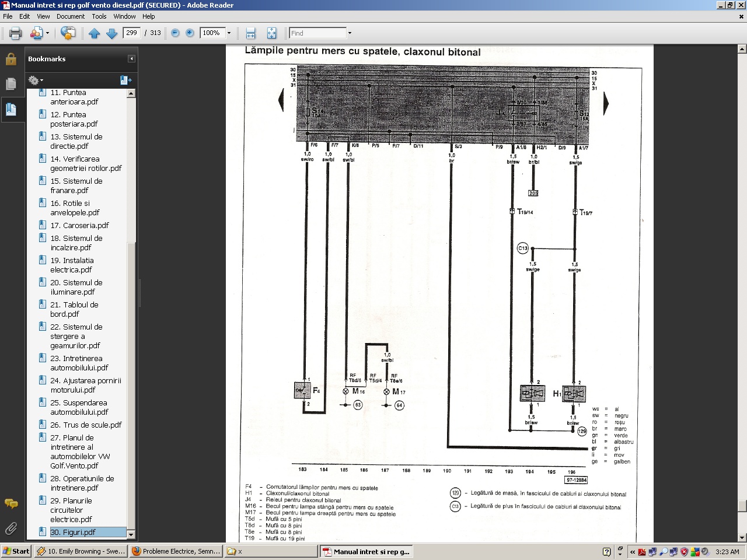Viewport: 747px width, 560px height.
Task: Click the security padlock panel icon
Action: tap(11, 59)
